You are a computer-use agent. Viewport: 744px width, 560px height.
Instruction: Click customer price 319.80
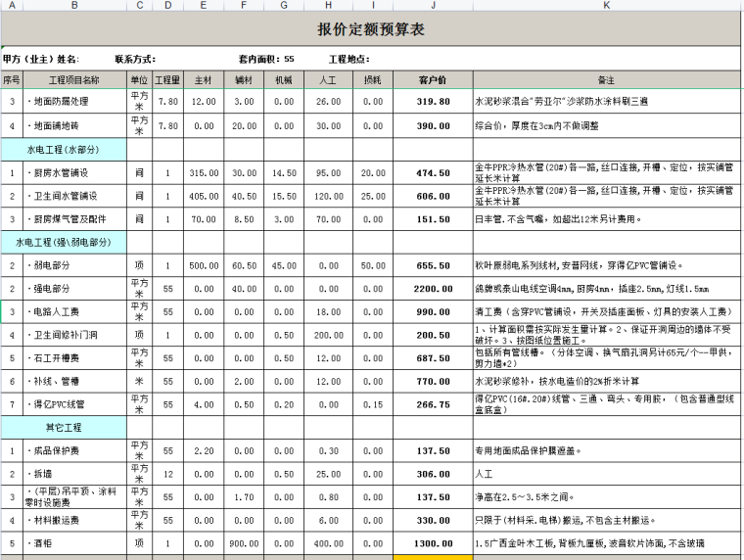tap(434, 101)
